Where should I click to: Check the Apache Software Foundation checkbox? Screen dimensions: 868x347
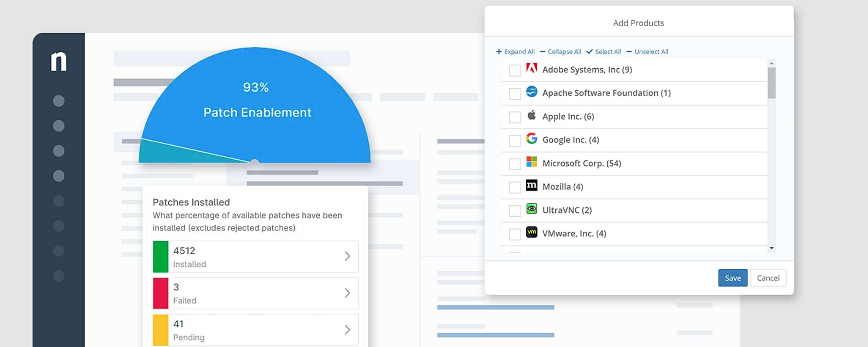(x=515, y=94)
